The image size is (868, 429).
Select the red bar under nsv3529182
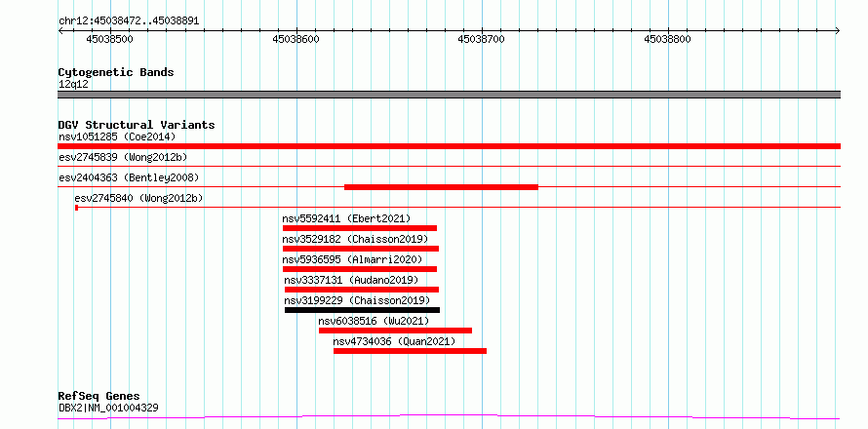tap(361, 249)
